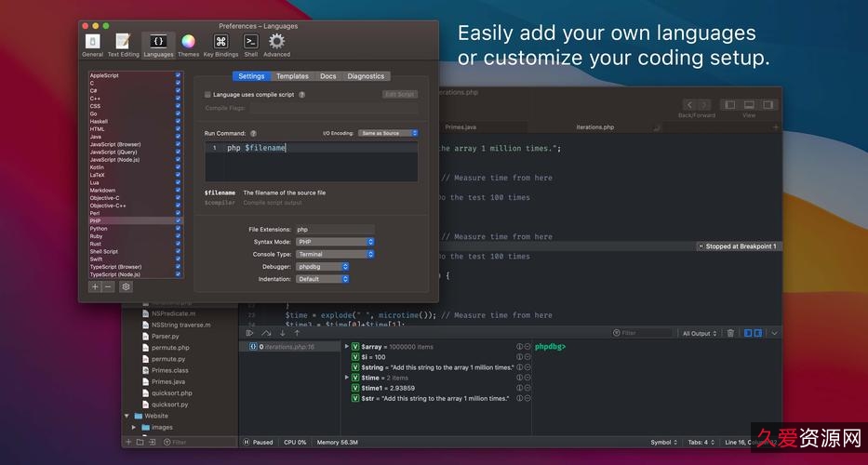Image resolution: width=868 pixels, height=465 pixels.
Task: Open the Themes preferences pane
Action: (x=188, y=44)
